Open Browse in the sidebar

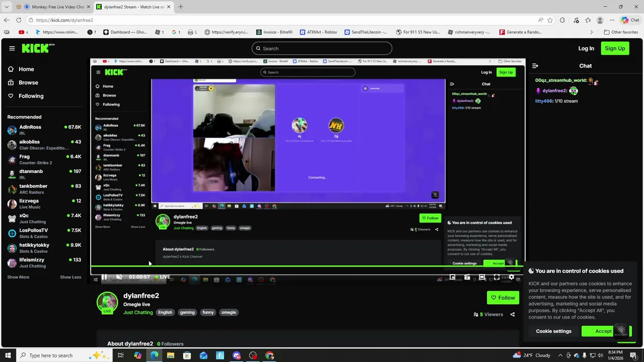pyautogui.click(x=28, y=82)
